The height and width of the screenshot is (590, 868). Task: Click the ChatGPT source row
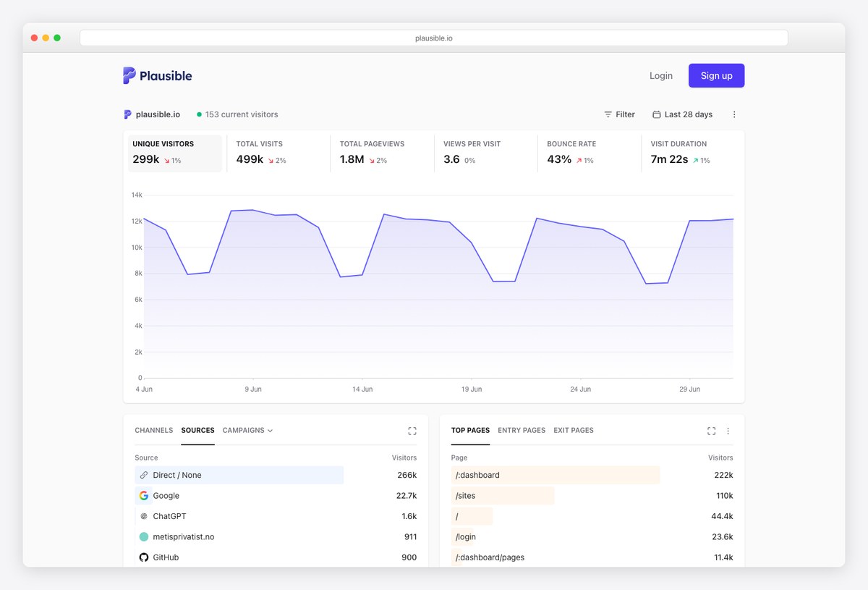coord(276,516)
